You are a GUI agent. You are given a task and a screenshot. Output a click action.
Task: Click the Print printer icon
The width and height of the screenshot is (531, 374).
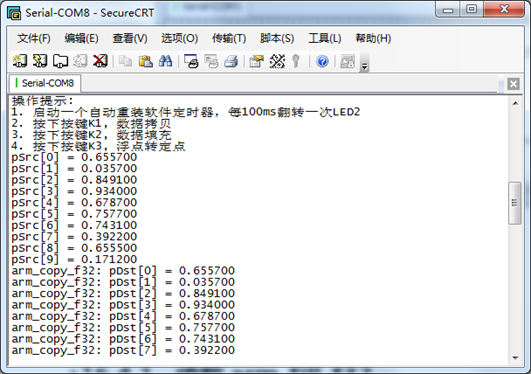tap(231, 61)
